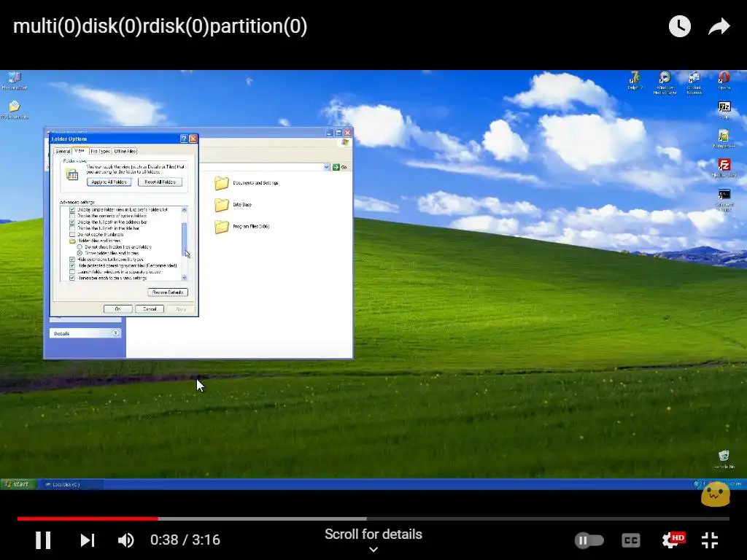Open the video title link
Viewport: 747px width, 560px height.
point(160,26)
